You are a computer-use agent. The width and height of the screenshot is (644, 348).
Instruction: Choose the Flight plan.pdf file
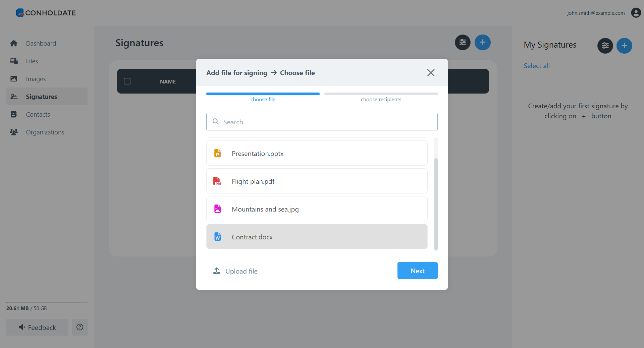pos(317,181)
